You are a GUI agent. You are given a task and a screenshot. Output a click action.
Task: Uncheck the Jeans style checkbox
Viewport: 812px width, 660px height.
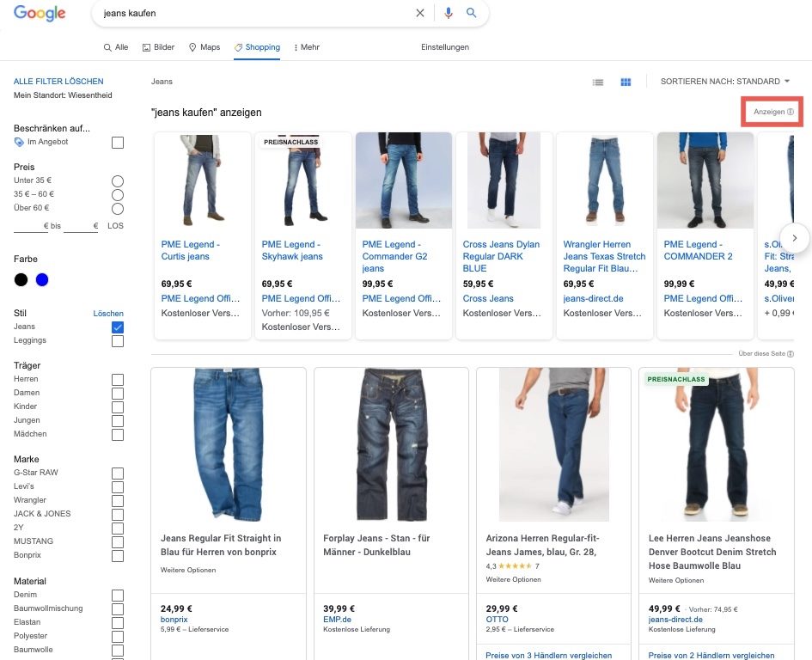[118, 327]
